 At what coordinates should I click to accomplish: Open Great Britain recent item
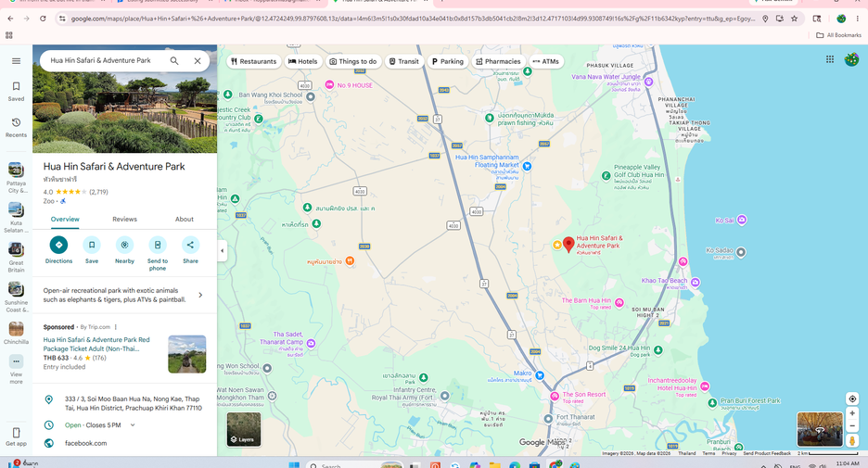point(16,258)
